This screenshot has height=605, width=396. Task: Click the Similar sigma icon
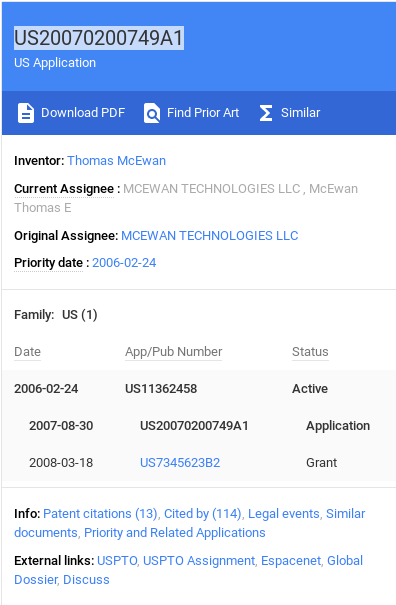(x=266, y=113)
